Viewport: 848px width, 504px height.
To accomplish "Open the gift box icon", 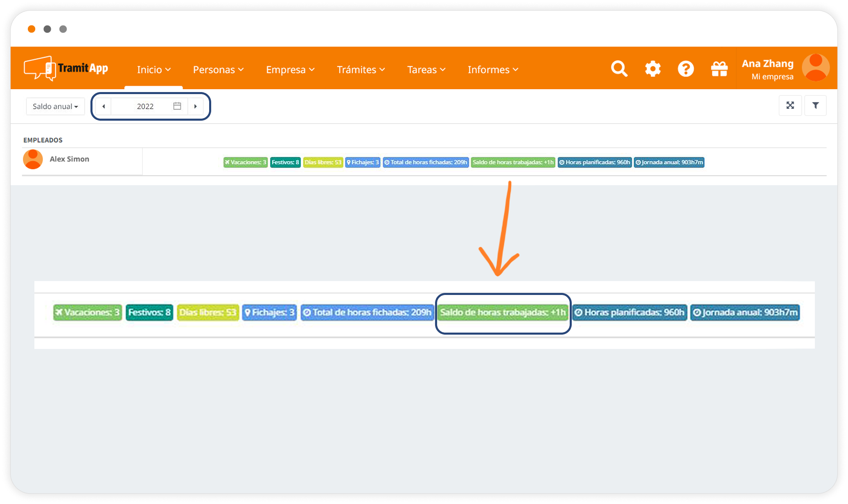I will 719,69.
